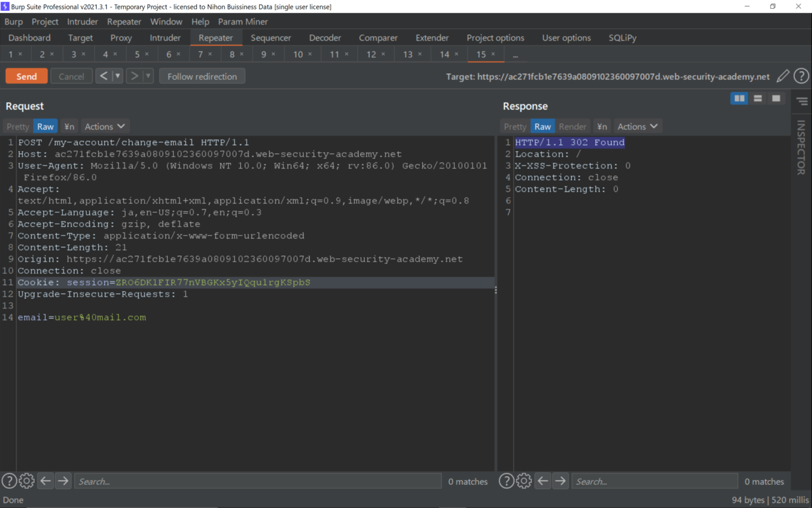The width and height of the screenshot is (812, 508).
Task: Go to previous response search match
Action: (x=543, y=481)
